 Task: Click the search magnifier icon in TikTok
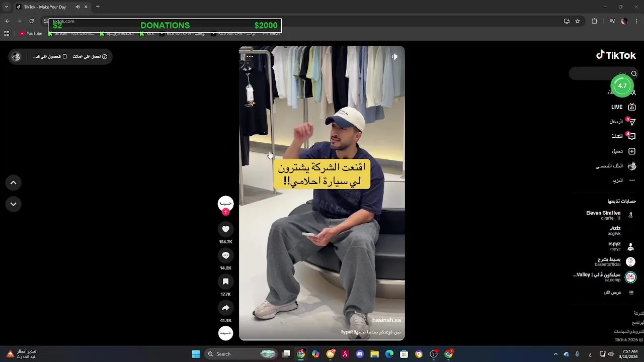pos(634,74)
